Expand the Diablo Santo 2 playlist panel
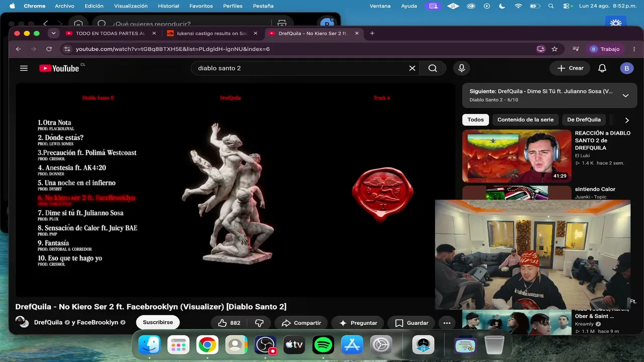Screen dimensions: 644x362 625,96
